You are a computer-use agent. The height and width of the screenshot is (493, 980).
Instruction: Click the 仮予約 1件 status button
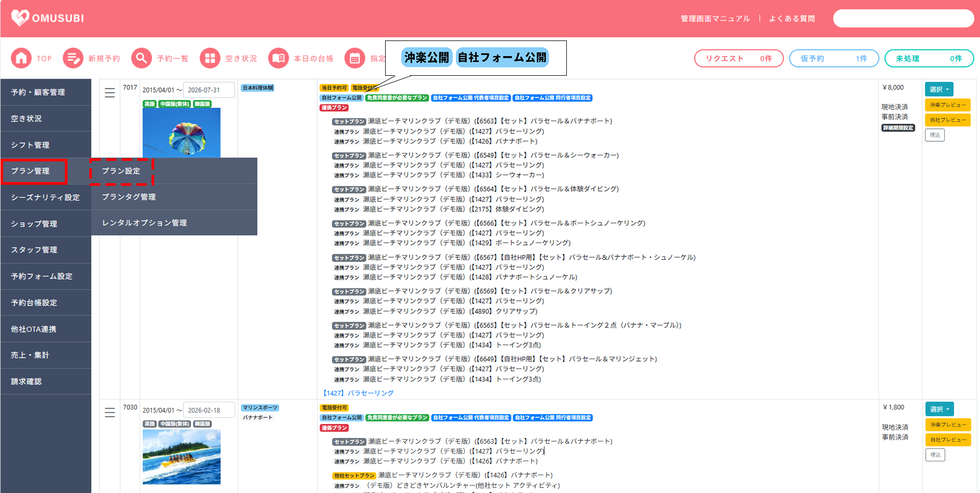pyautogui.click(x=833, y=59)
